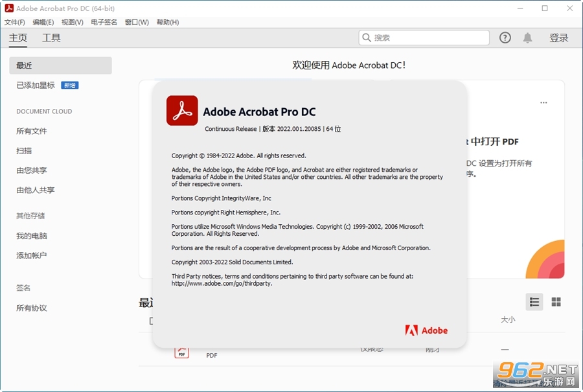Screen dimensions: 583x392
Task: Open the 帮助(H) menu
Action: 168,22
